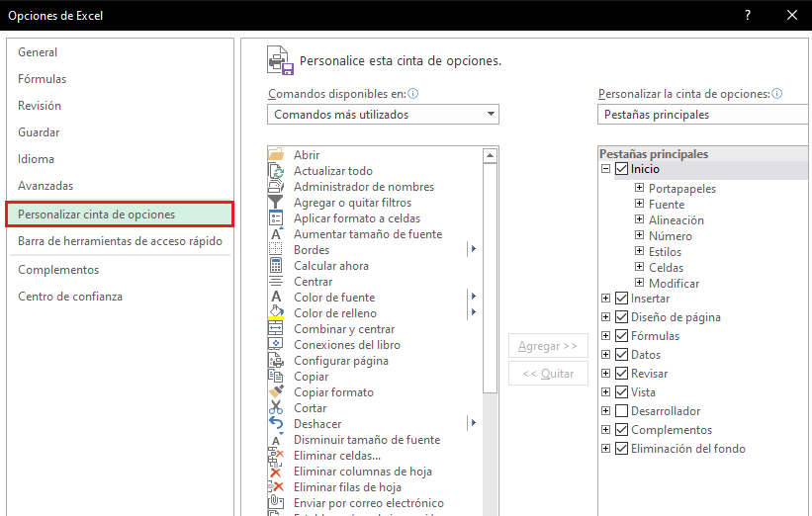Uncheck the Fórmulas tab checkbox
812x516 pixels.
[621, 336]
